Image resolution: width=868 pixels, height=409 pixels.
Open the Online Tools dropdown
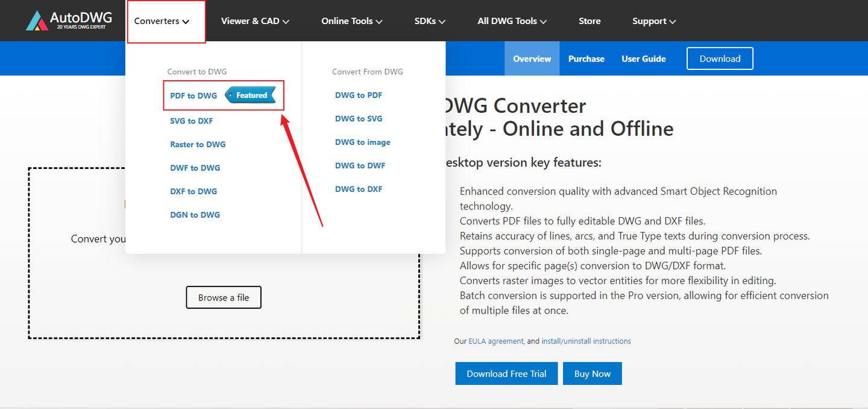pos(351,21)
